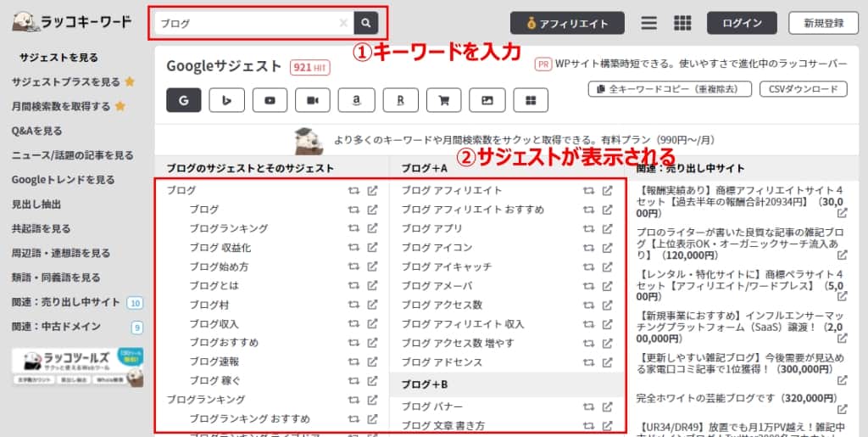Click the keyword ブログ 文章 書き方
The image size is (868, 437).
(442, 426)
